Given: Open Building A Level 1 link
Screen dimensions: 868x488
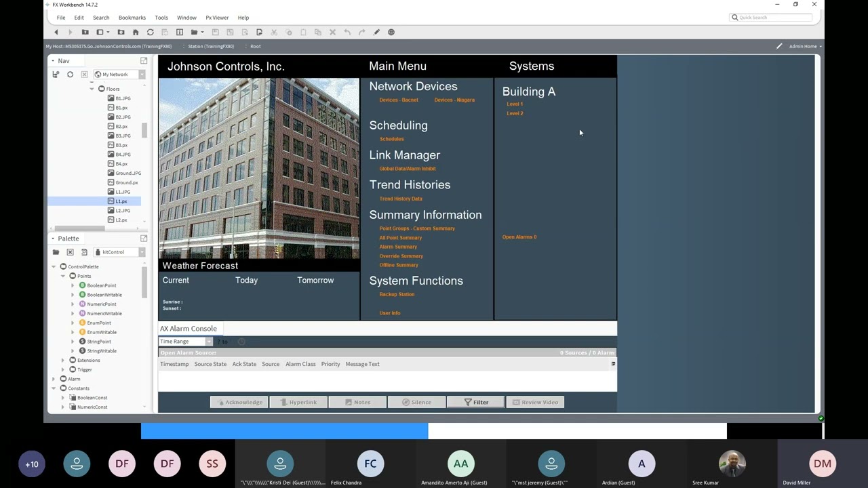Looking at the screenshot, I should [515, 104].
